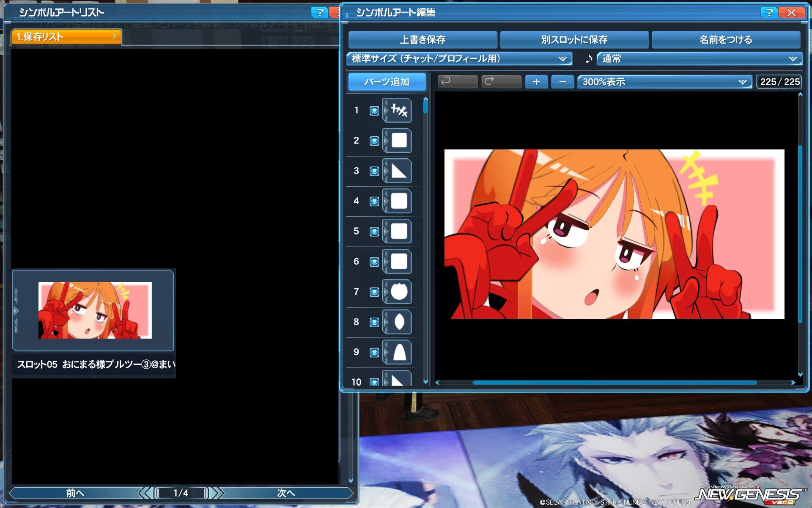Click the 225/225 parts counter
The height and width of the screenshot is (508, 812).
(779, 82)
